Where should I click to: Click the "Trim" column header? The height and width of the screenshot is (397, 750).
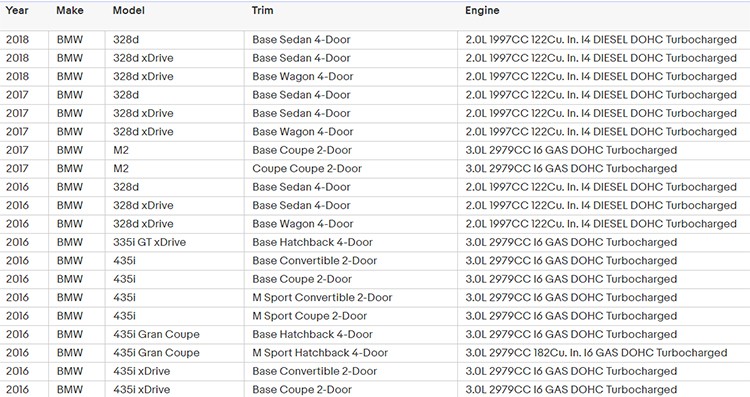(x=263, y=10)
